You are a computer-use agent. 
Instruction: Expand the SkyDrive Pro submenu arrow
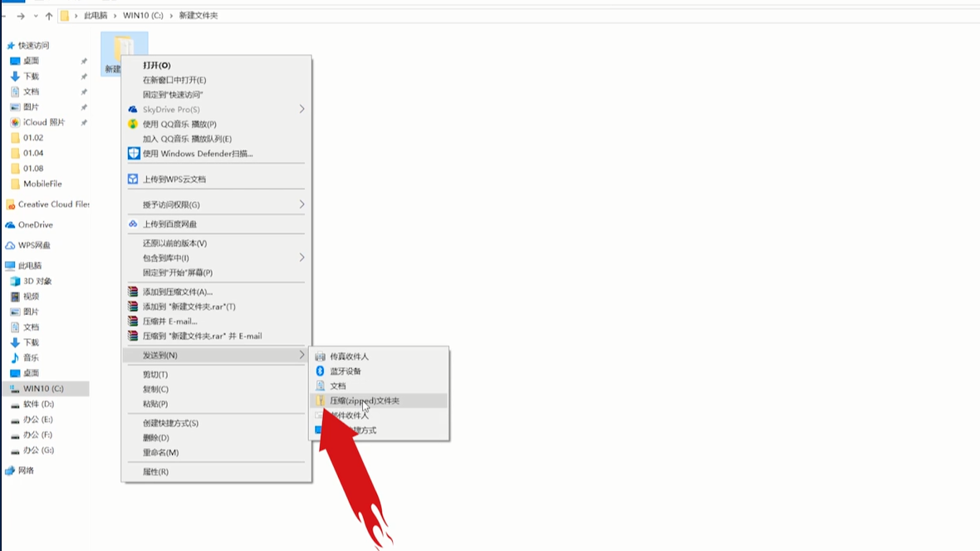coord(301,110)
